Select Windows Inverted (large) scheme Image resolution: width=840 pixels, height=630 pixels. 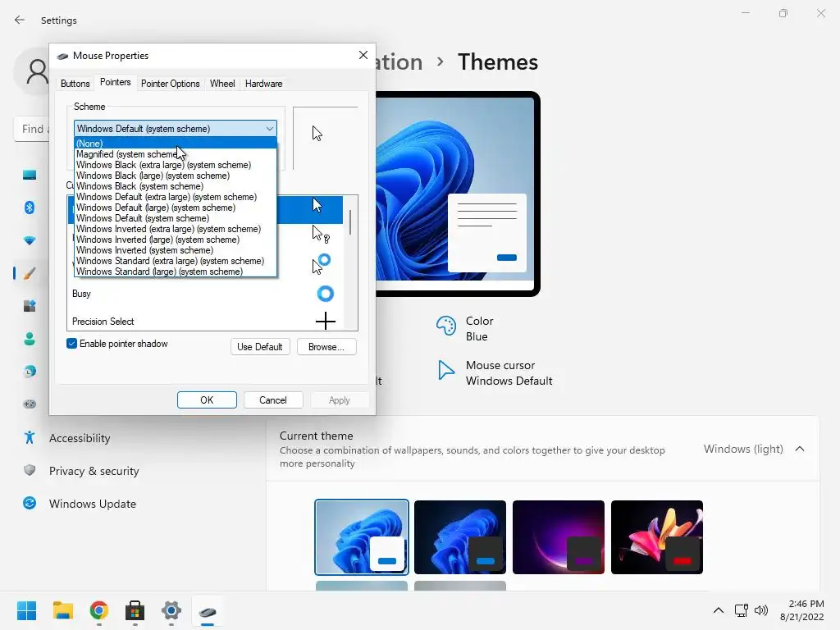tap(176, 240)
